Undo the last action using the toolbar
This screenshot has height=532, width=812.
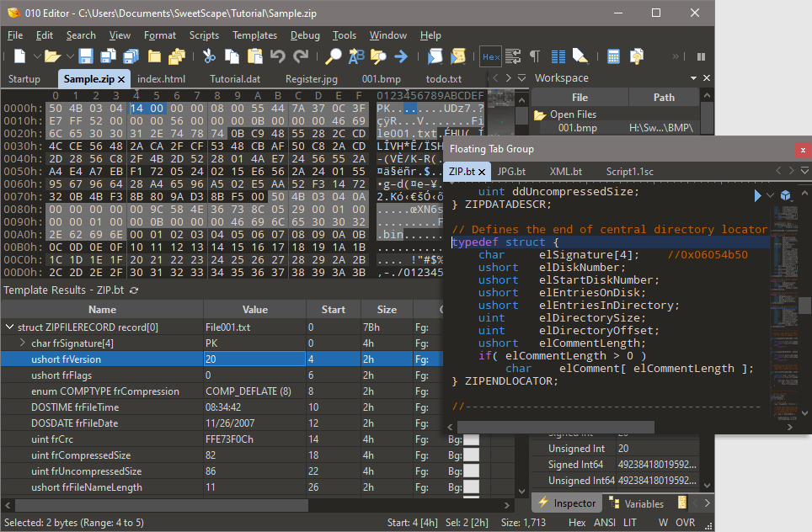(278, 56)
